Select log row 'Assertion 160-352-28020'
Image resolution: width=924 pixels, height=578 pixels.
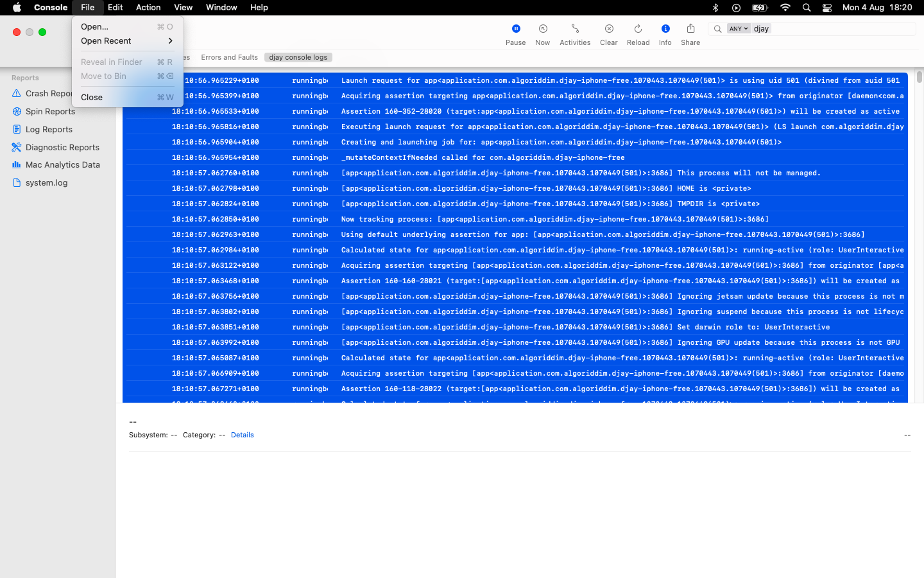(515, 111)
